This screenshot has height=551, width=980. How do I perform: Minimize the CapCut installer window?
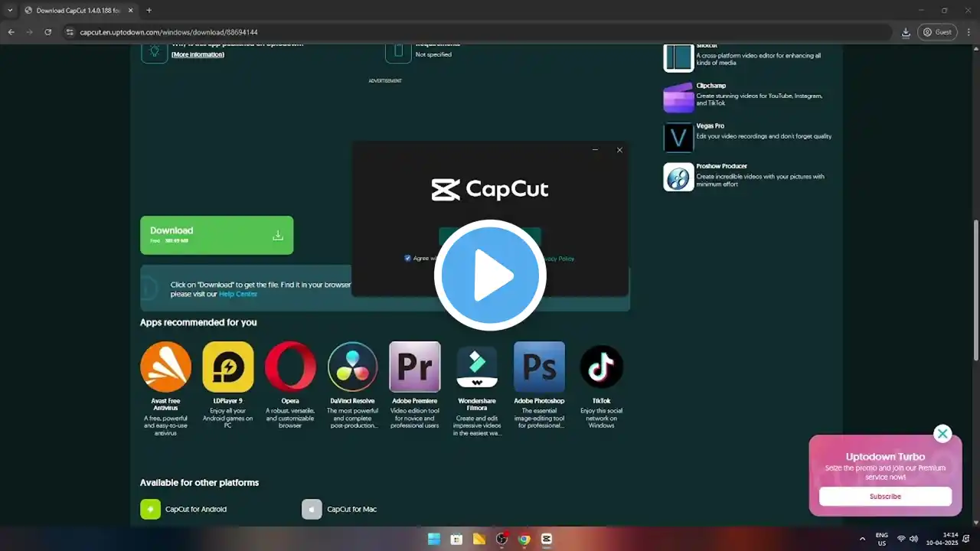[x=595, y=150]
